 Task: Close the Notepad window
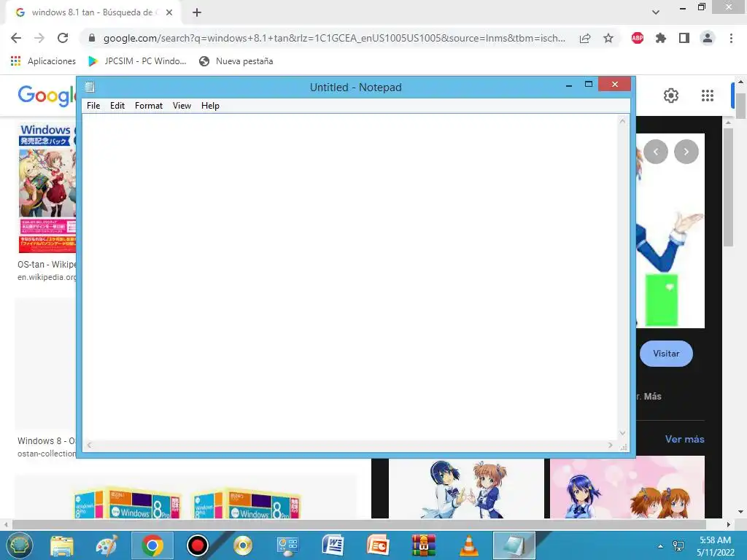click(x=614, y=85)
